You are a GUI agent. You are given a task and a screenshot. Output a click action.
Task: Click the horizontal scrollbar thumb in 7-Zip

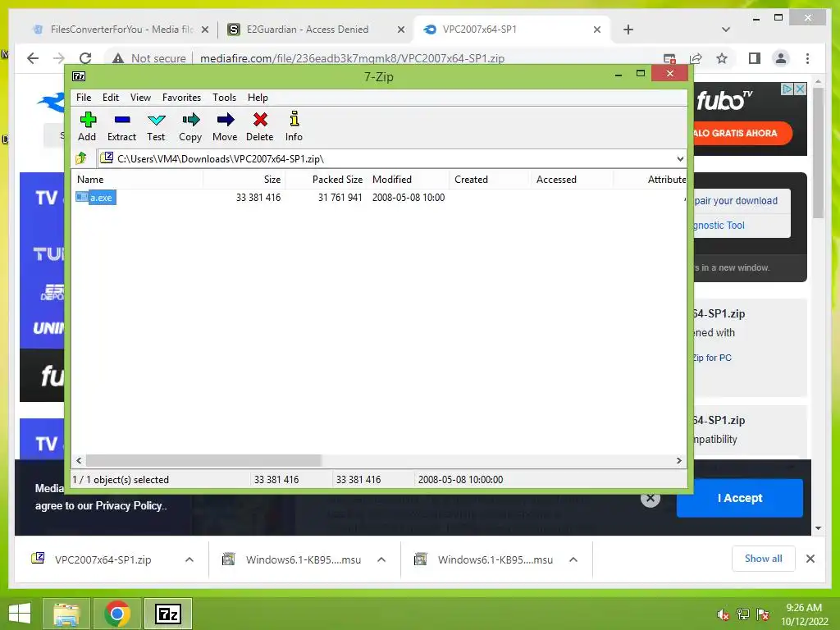click(x=203, y=461)
